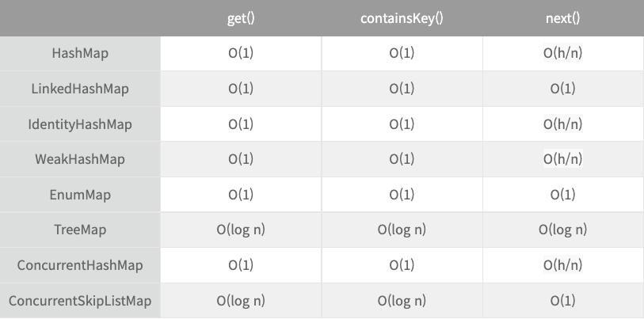The height and width of the screenshot is (319, 644).
Task: Click the get() column header
Action: (241, 17)
